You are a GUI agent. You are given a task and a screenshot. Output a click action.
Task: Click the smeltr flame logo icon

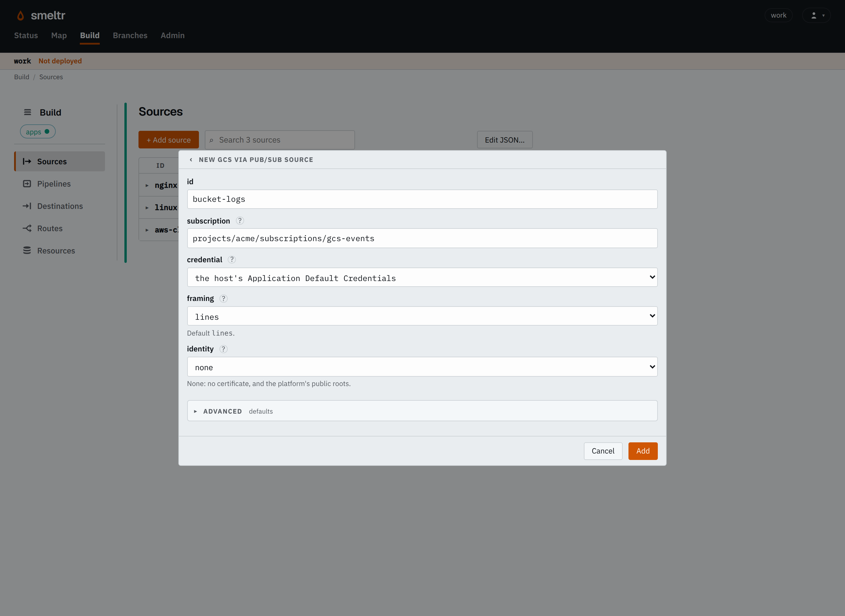pyautogui.click(x=21, y=15)
